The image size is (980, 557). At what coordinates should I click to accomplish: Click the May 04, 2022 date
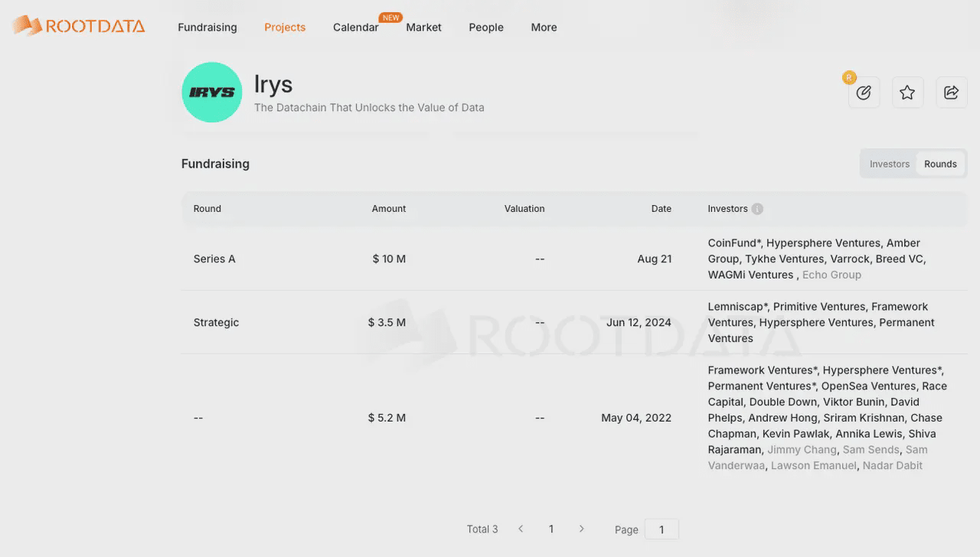tap(636, 418)
